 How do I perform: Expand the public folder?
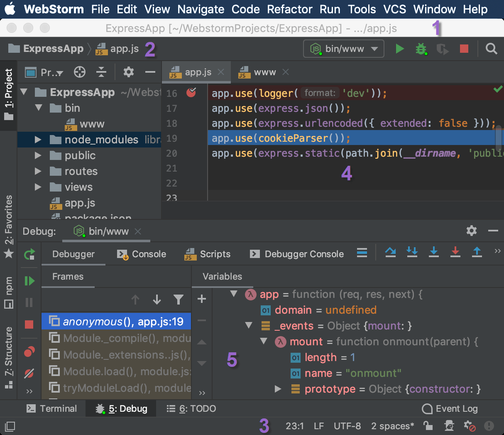pyautogui.click(x=38, y=155)
